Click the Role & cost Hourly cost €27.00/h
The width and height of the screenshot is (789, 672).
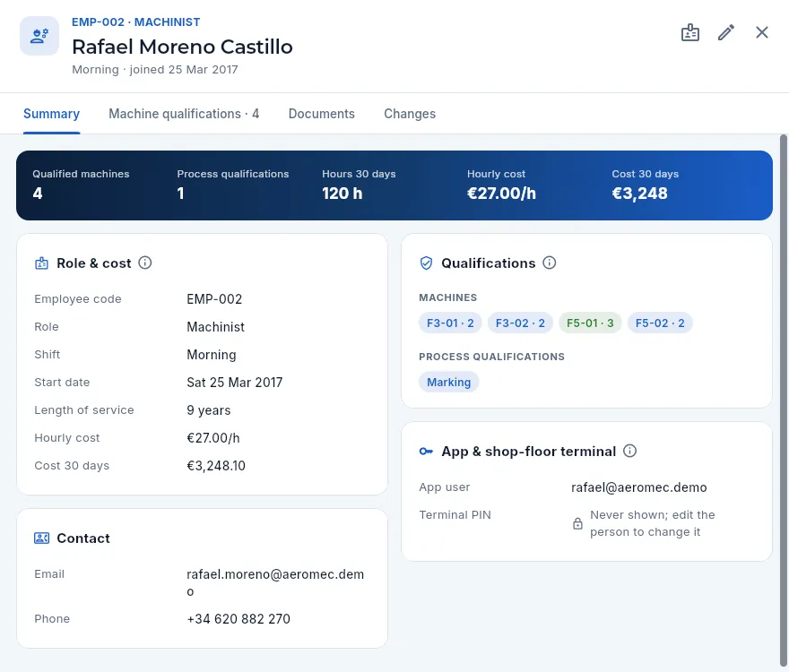[x=213, y=438]
